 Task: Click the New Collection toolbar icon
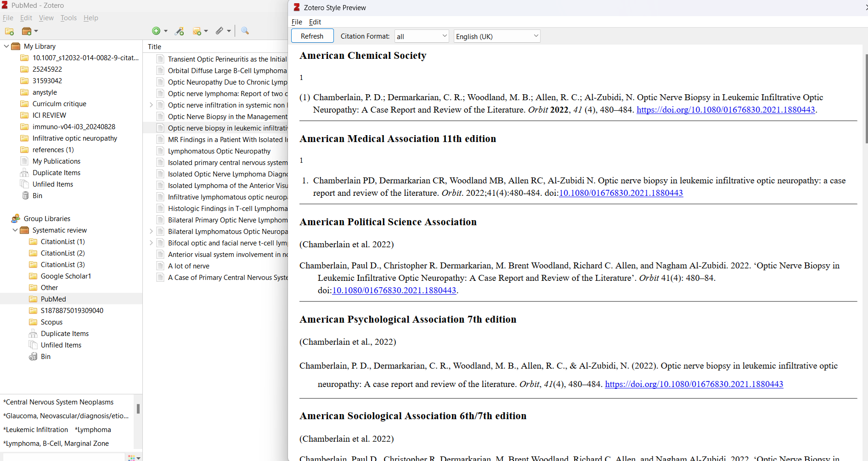[9, 31]
